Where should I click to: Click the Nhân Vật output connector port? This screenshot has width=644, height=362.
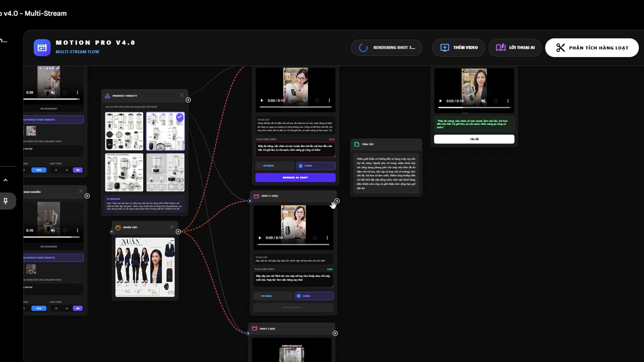178,232
